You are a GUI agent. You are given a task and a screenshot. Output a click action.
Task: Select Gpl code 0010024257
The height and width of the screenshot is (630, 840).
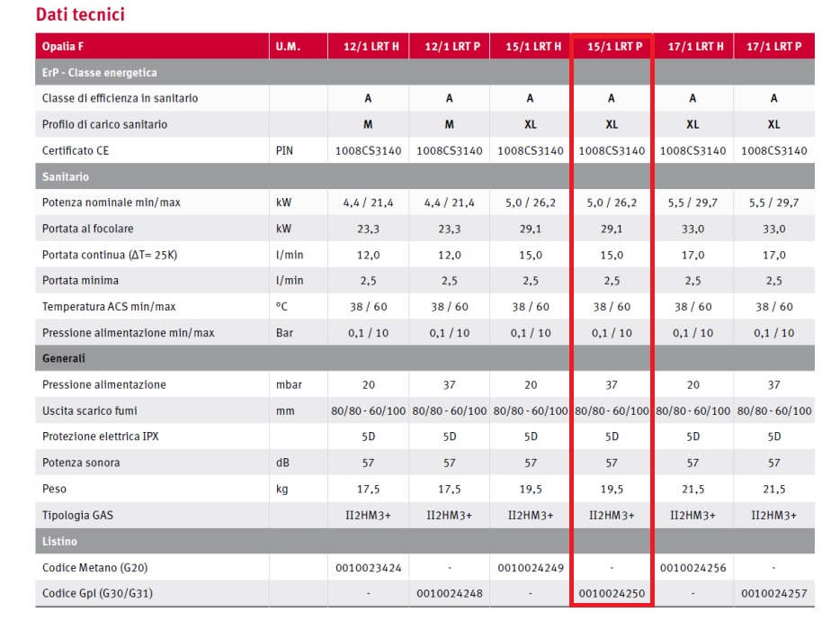[773, 594]
